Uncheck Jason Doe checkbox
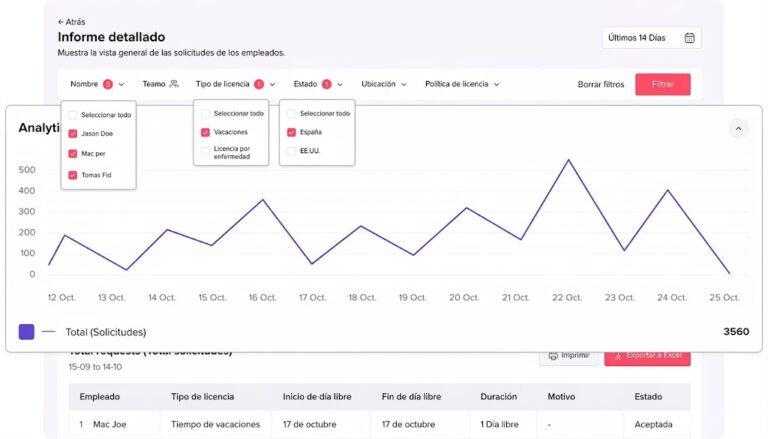The height and width of the screenshot is (439, 768). 73,133
